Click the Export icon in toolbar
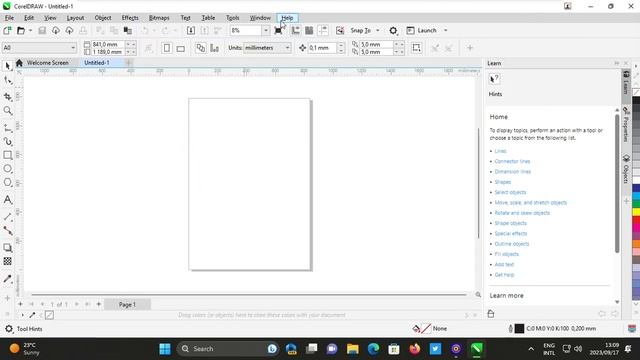640x360 pixels. coord(204,31)
